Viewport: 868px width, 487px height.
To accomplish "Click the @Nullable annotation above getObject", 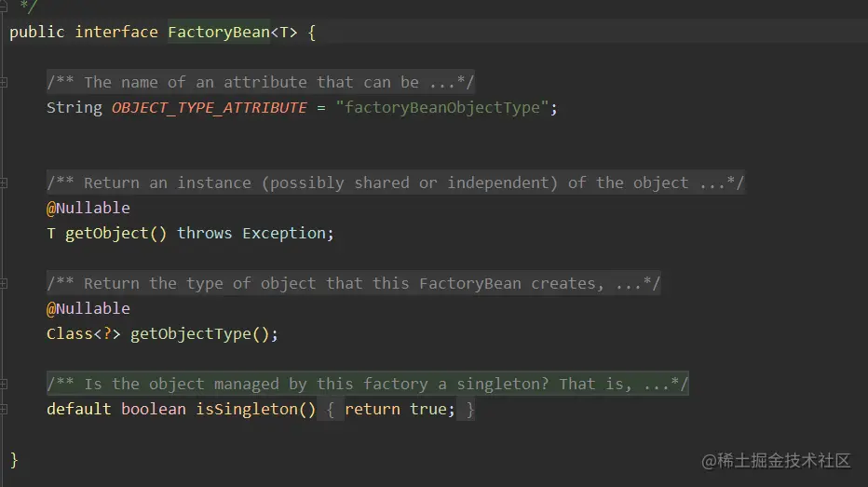I will 88,208.
